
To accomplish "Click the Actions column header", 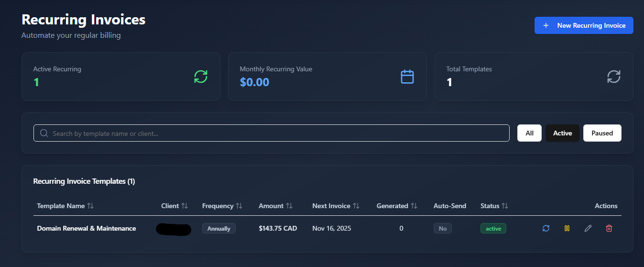I will 606,206.
